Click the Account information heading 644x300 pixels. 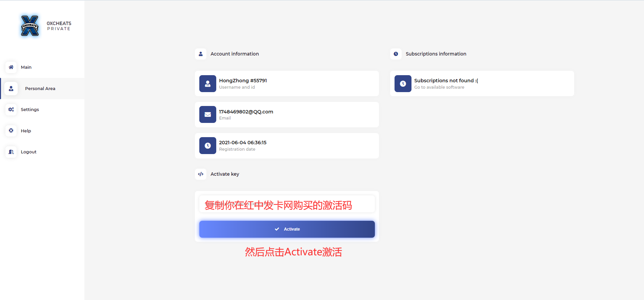pos(235,54)
